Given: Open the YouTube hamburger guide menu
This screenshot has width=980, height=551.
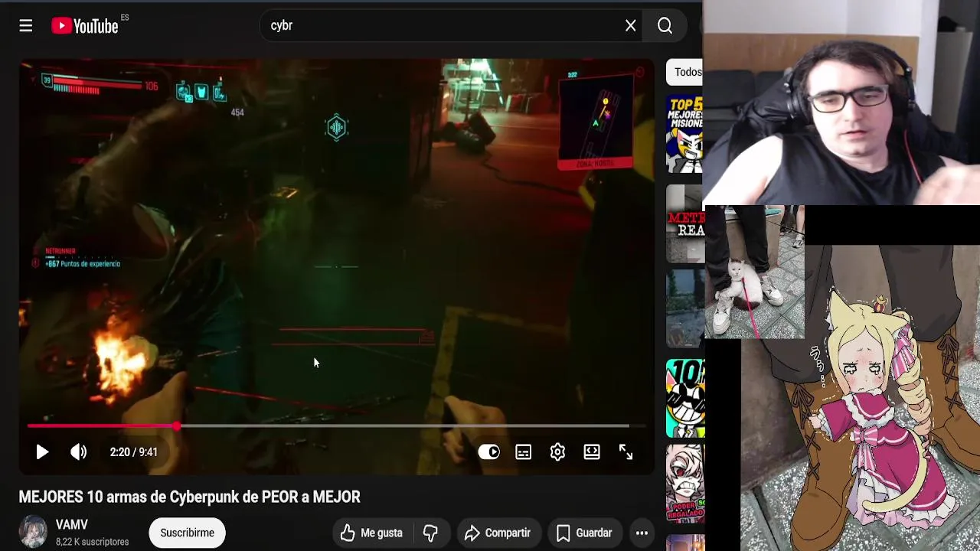Looking at the screenshot, I should tap(25, 26).
